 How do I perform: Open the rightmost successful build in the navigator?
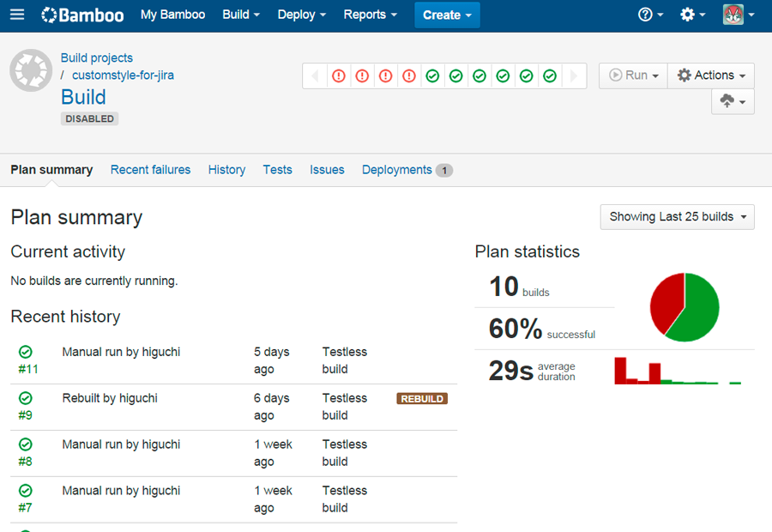point(550,76)
